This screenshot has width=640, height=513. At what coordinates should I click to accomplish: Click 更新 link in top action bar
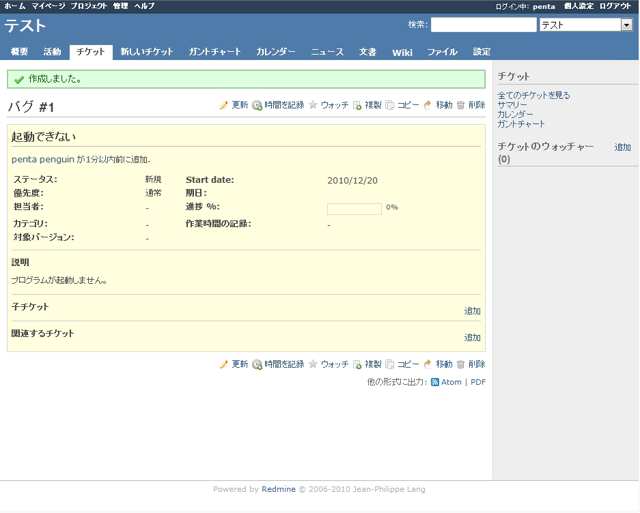pos(240,105)
